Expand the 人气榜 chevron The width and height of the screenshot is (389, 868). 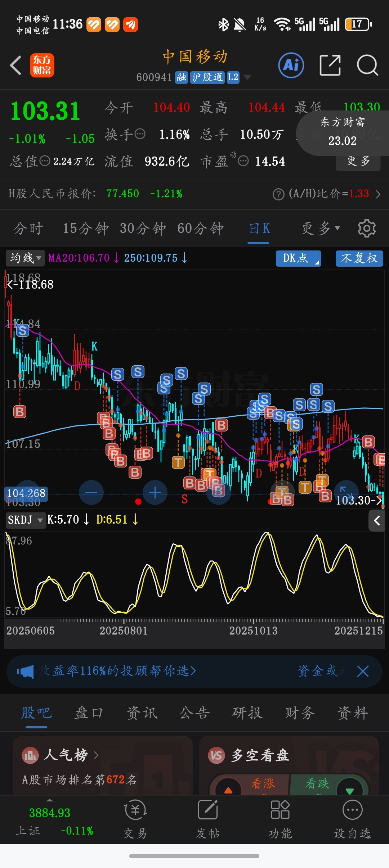click(x=96, y=755)
